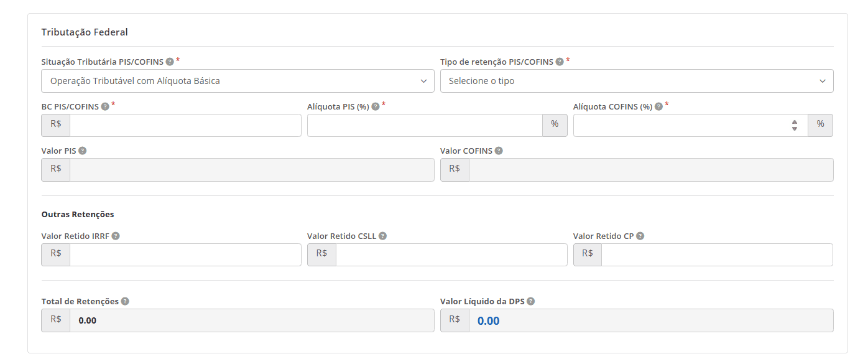This screenshot has height=364, width=868.
Task: Click the Valor Retido CSLL input field
Action: click(x=451, y=254)
